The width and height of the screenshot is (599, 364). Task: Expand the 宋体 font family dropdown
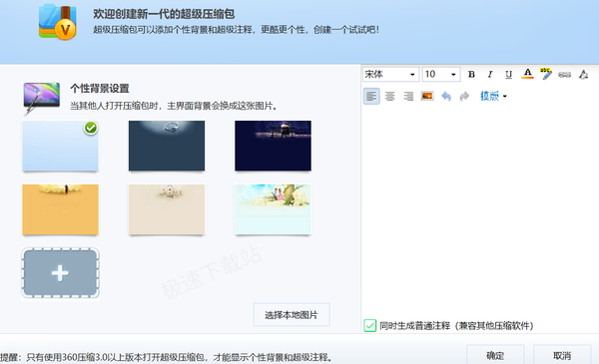[x=390, y=74]
